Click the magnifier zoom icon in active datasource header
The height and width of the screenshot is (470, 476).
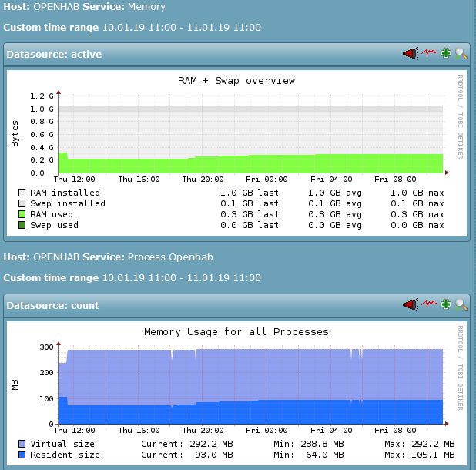click(x=461, y=54)
